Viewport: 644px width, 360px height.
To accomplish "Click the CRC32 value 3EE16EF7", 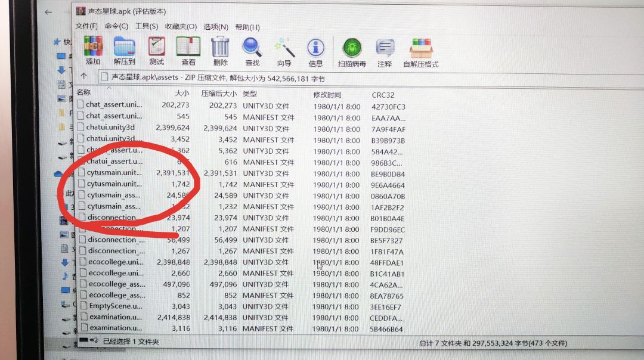I will pos(386,306).
